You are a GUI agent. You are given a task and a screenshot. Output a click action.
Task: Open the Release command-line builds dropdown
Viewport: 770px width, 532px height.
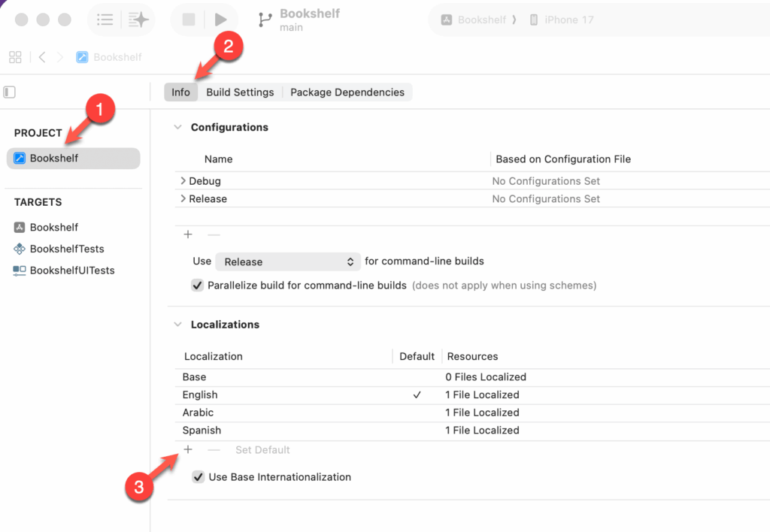click(x=288, y=261)
